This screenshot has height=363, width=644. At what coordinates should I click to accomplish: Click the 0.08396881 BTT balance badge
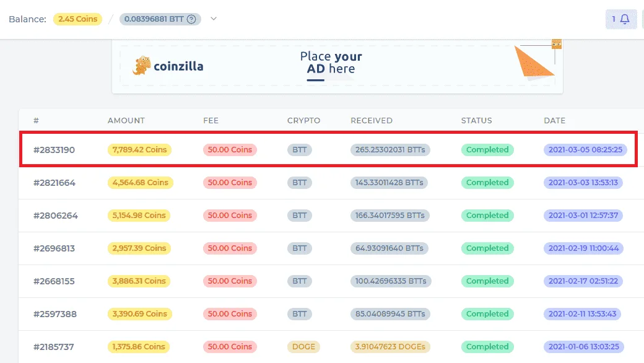(x=160, y=19)
